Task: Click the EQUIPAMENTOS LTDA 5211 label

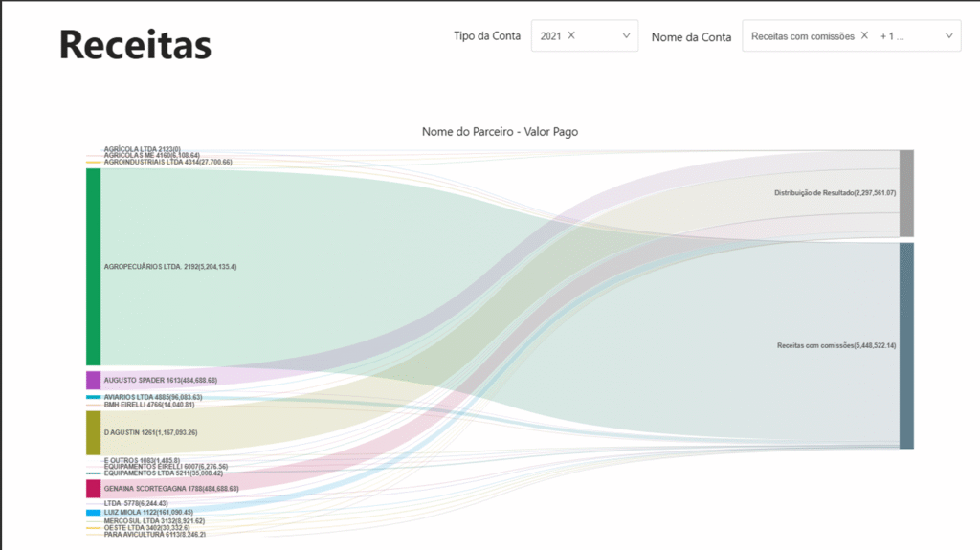Action: [x=163, y=473]
